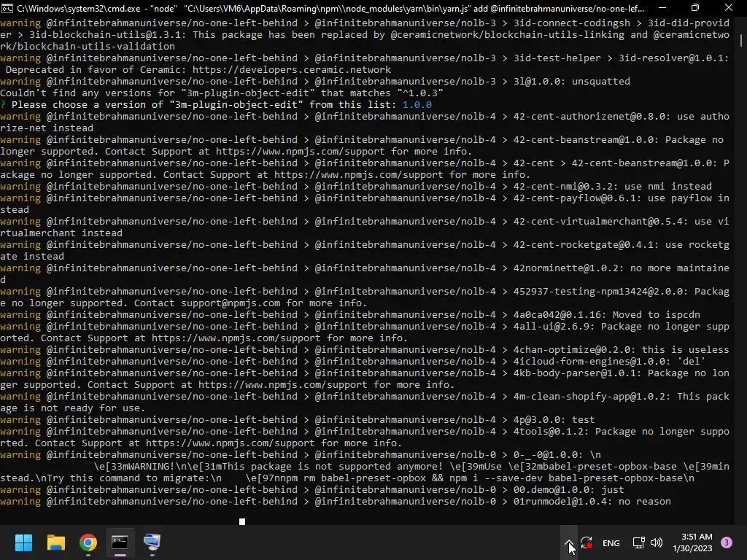This screenshot has width=747, height=560.
Task: Open the sync update tray icon
Action: 587,542
